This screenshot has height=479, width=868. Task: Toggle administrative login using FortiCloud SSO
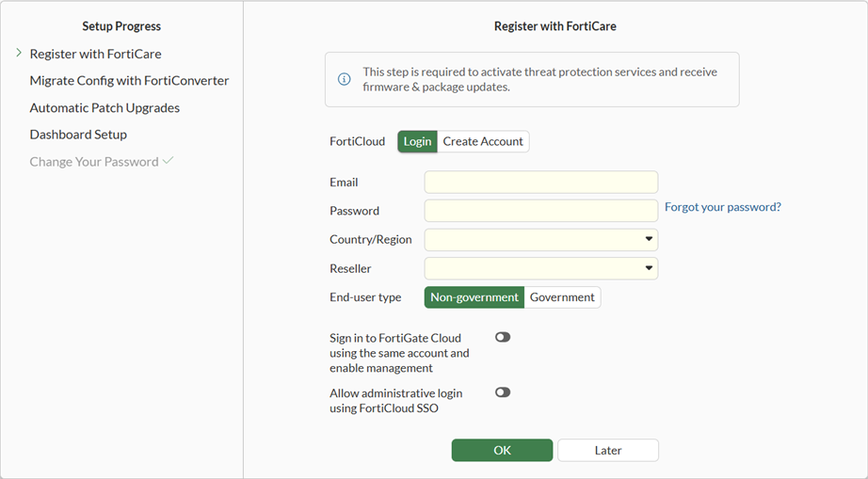pos(503,392)
